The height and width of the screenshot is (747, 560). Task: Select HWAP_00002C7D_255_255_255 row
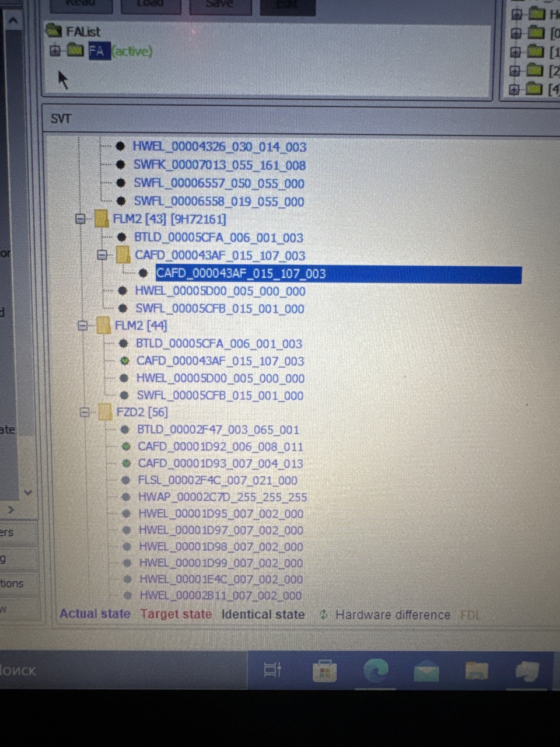point(222,497)
